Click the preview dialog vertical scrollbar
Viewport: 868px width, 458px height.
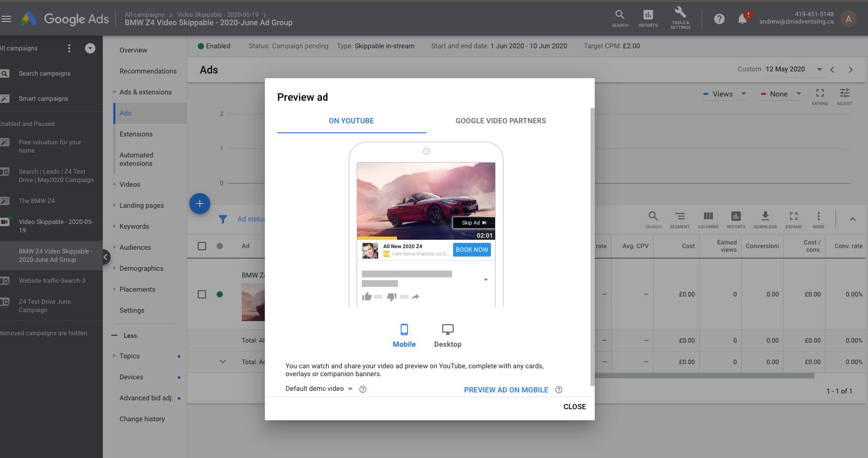593,247
